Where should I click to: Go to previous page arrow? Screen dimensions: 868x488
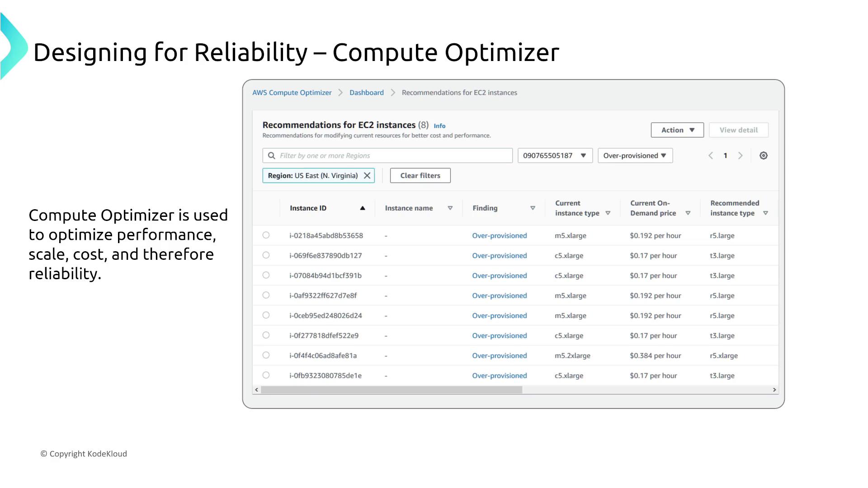click(x=711, y=155)
